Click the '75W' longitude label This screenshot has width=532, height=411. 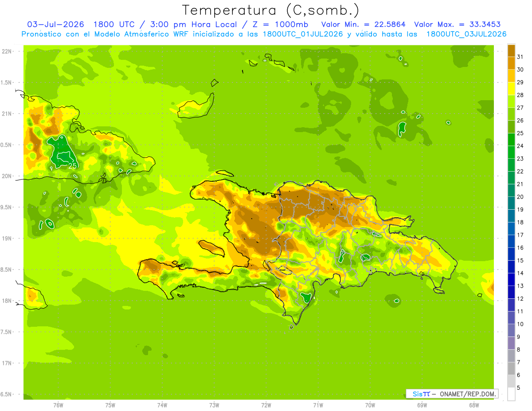pos(110,405)
